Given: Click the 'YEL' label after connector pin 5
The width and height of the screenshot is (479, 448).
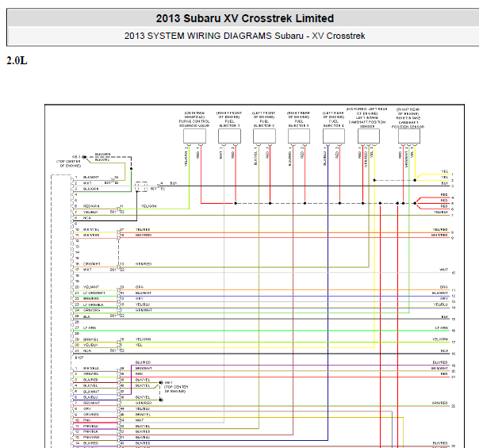Looking at the screenshot, I should [x=139, y=345].
